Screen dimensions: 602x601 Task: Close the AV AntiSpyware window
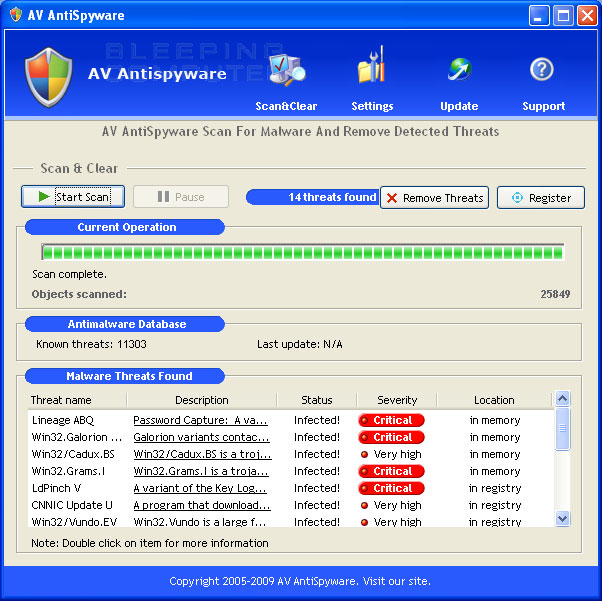coord(587,15)
